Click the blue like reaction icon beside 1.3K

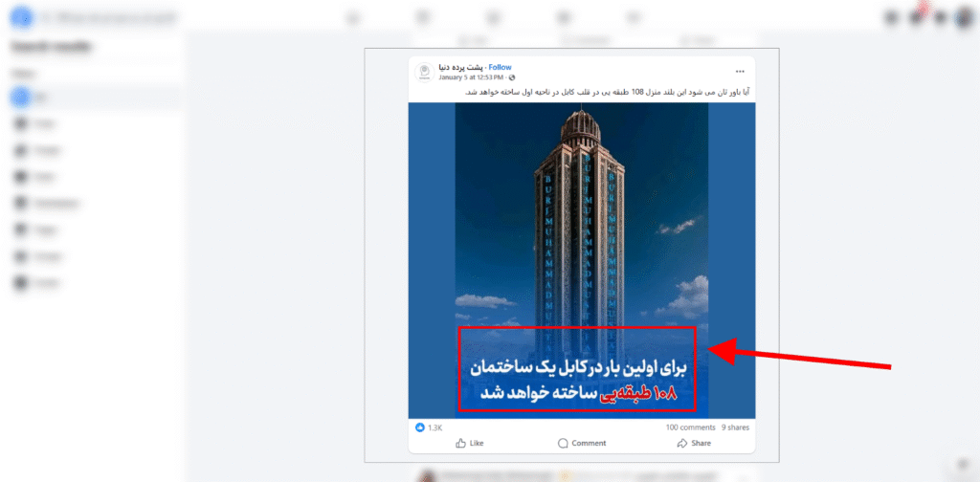click(420, 427)
